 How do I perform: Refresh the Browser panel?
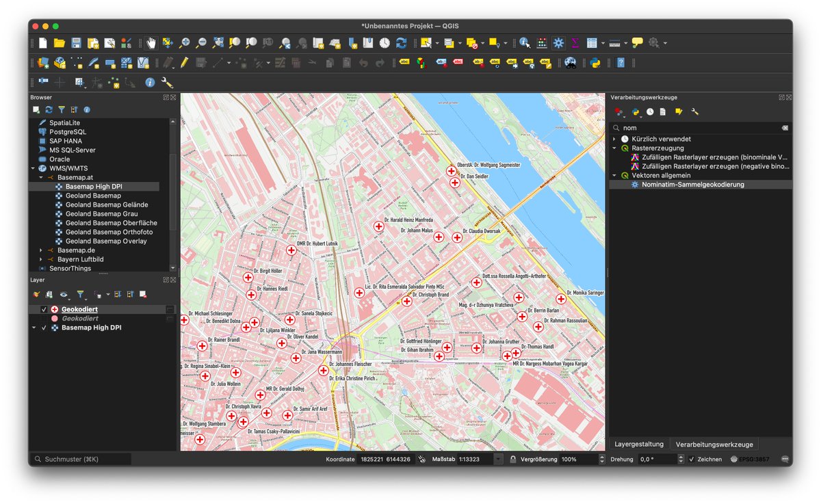point(49,109)
